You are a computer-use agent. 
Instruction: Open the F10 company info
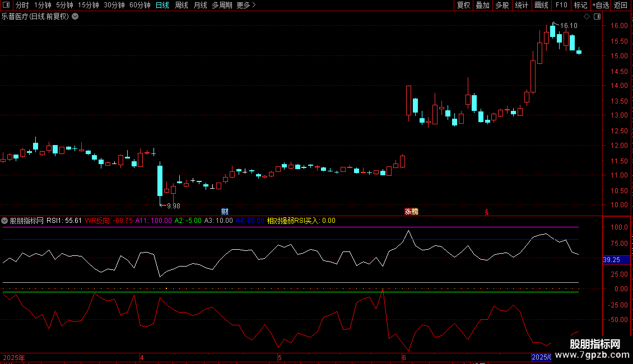[x=561, y=5]
